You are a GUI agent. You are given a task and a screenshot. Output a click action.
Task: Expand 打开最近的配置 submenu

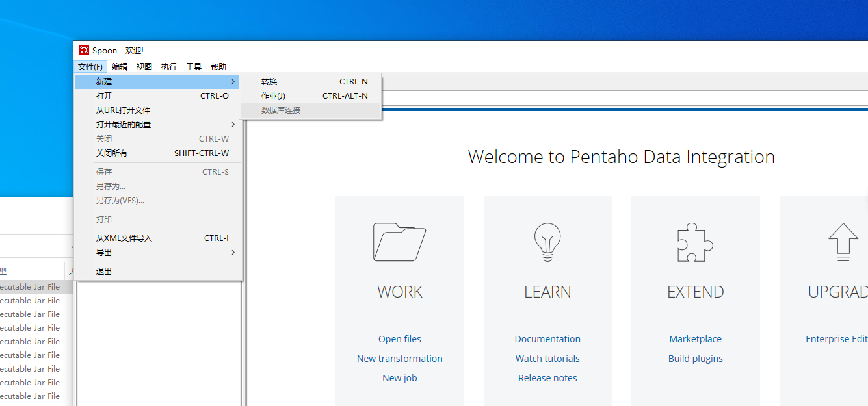(158, 124)
